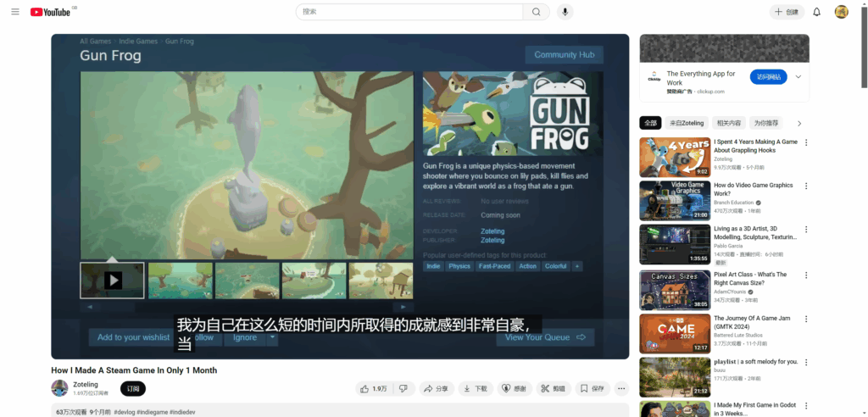Screen dimensions: 868x417
Task: Download the video via 下载
Action: pos(476,389)
